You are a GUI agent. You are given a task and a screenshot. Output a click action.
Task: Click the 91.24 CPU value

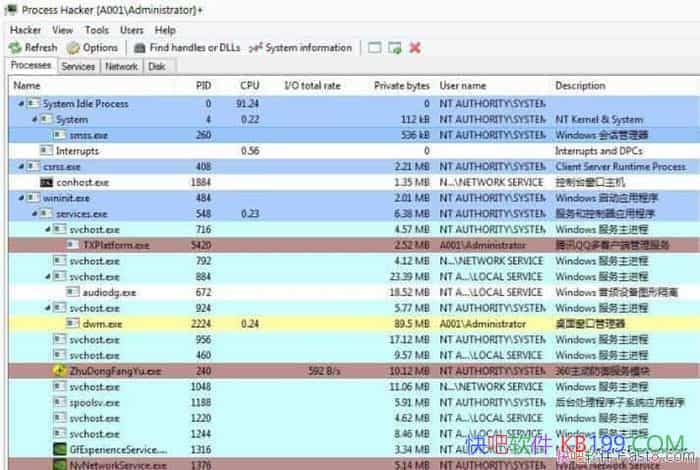coord(248,104)
